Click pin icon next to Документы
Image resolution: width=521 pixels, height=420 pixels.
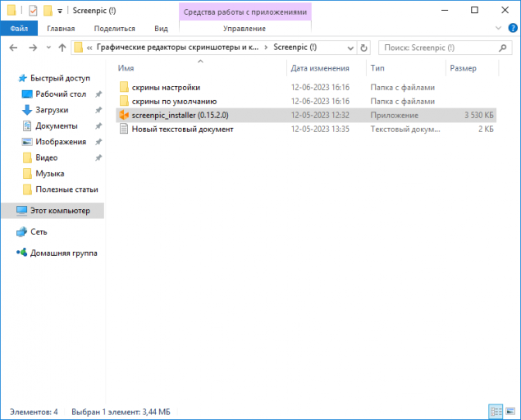coord(98,126)
